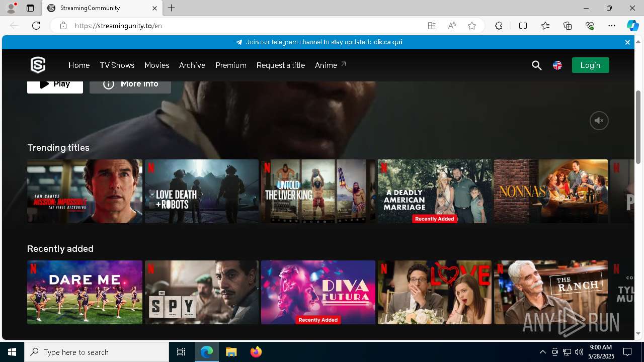Image resolution: width=644 pixels, height=362 pixels.
Task: Go to Home in navigation
Action: (x=79, y=65)
